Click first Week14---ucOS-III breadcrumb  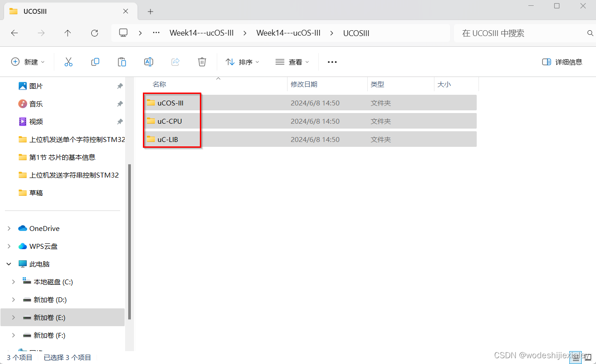[x=202, y=33]
